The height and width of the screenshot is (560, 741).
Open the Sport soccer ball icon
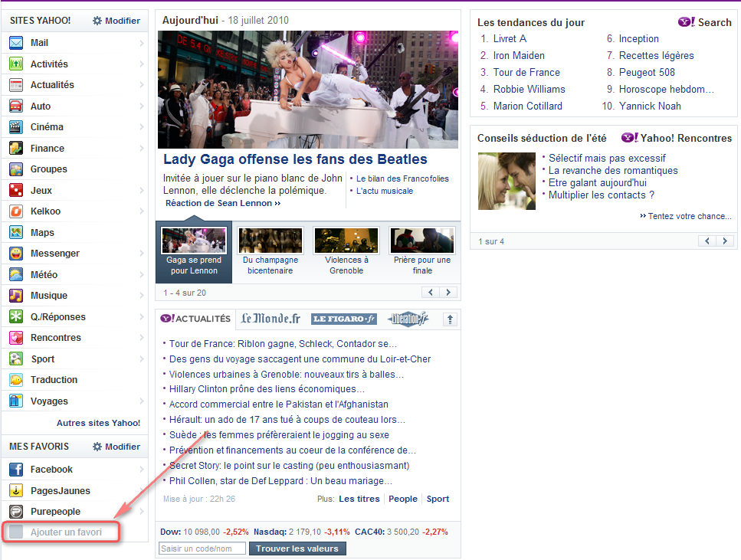(16, 359)
